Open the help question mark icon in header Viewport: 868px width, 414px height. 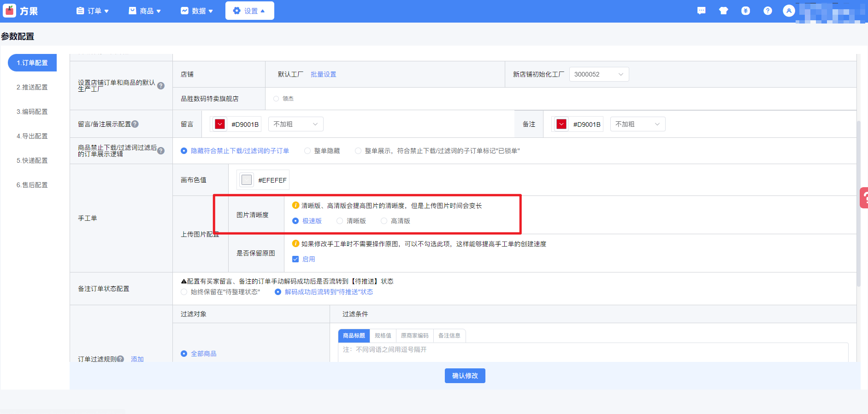coord(768,11)
